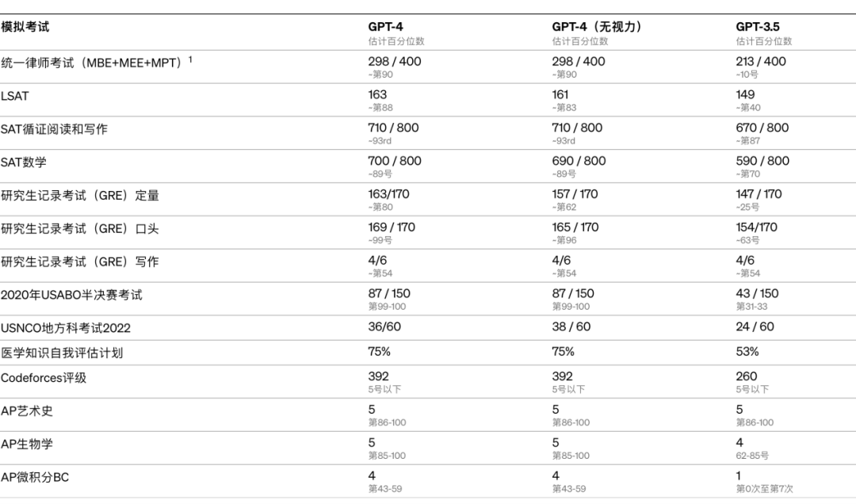The height and width of the screenshot is (504, 856).
Task: Click the USNCO地方科考试2022 row label
Action: [66, 327]
